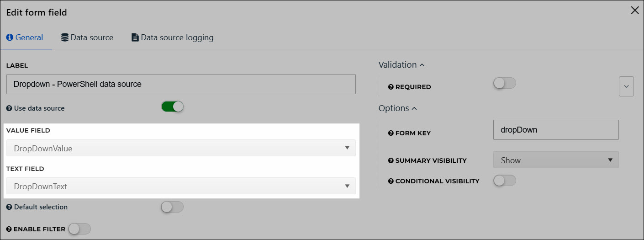Turn on the ENABLE FILTER switch

[79, 229]
